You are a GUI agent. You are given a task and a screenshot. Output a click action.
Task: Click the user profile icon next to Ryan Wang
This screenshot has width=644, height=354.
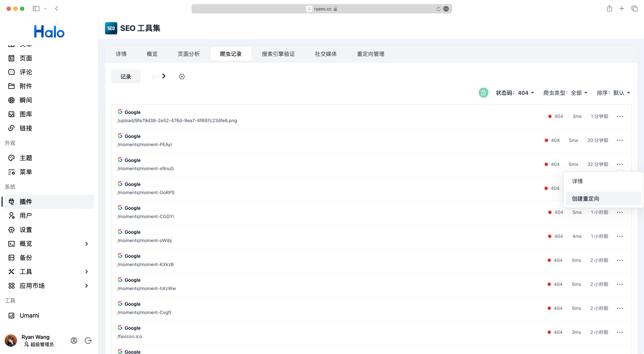[x=74, y=340]
